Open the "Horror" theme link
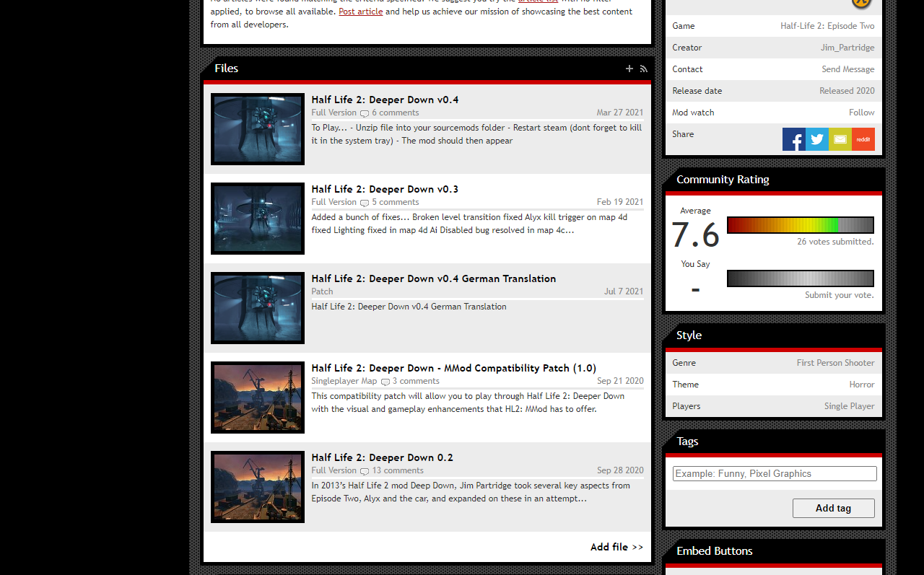Viewport: 924px width, 575px height. point(862,385)
